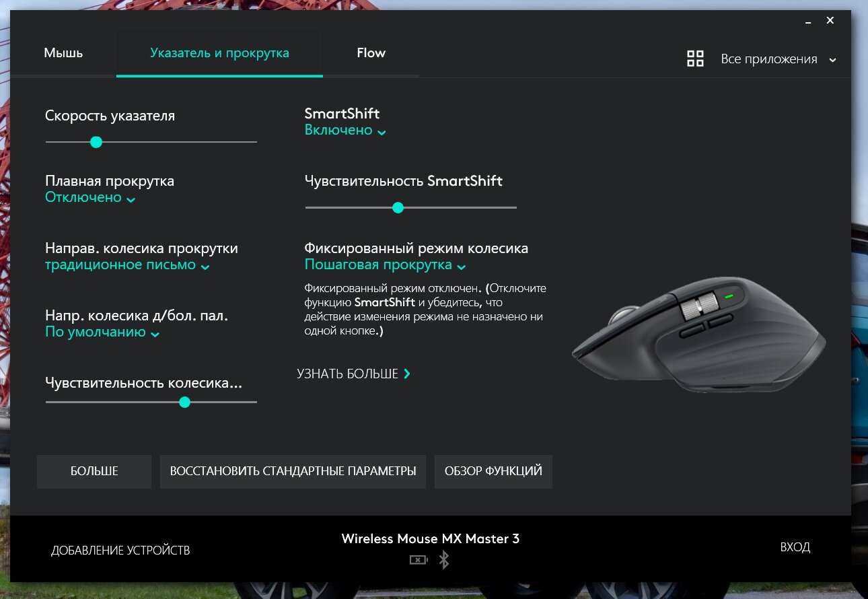
Task: Click the MX Master 3 mouse image
Action: tap(698, 334)
